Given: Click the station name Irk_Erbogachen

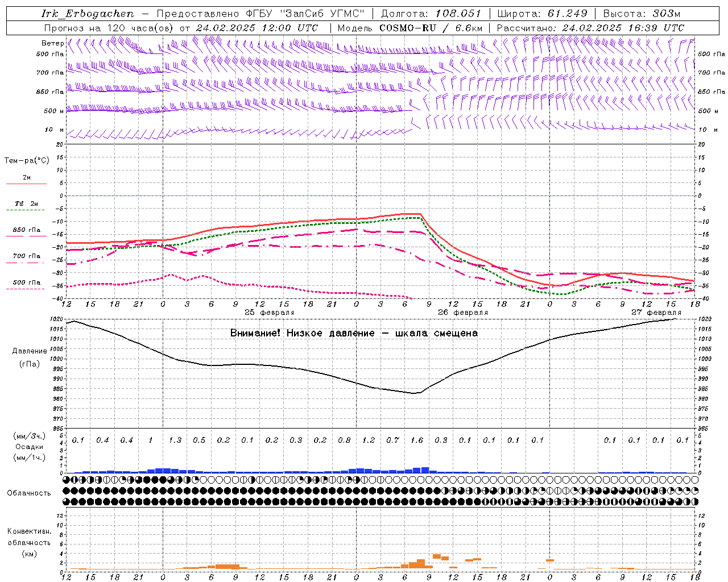Looking at the screenshot, I should (x=88, y=14).
